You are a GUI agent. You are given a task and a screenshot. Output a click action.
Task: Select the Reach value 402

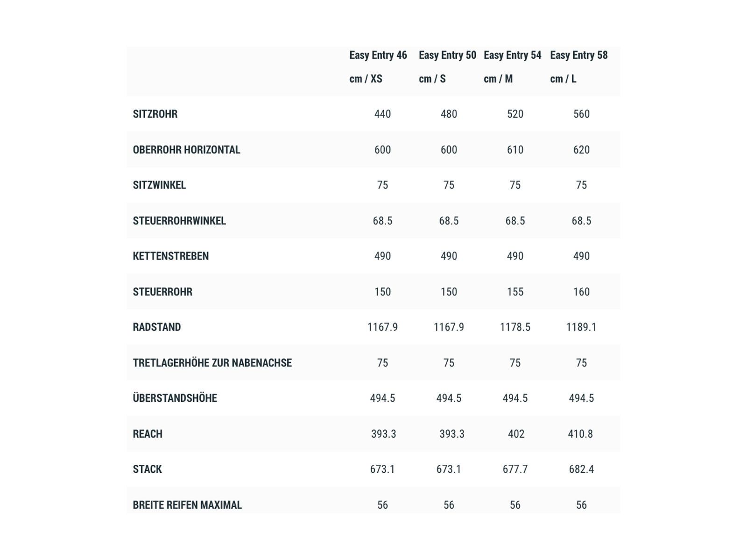pos(516,434)
